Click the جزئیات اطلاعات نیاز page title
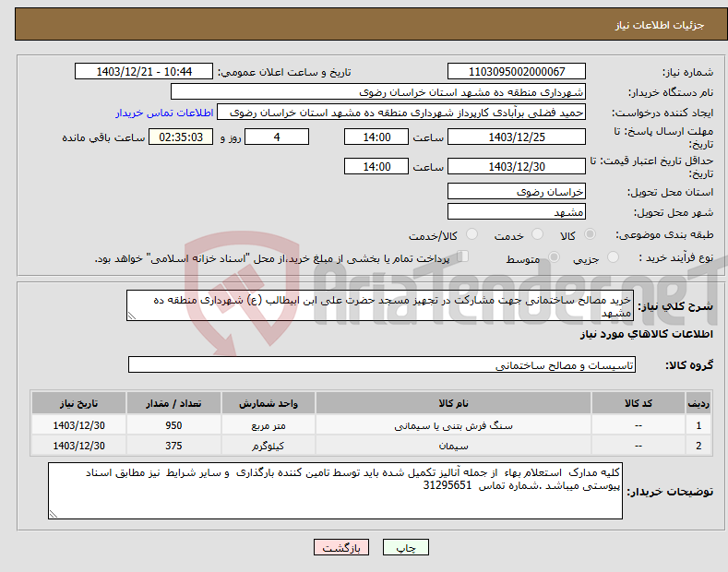 pyautogui.click(x=660, y=25)
